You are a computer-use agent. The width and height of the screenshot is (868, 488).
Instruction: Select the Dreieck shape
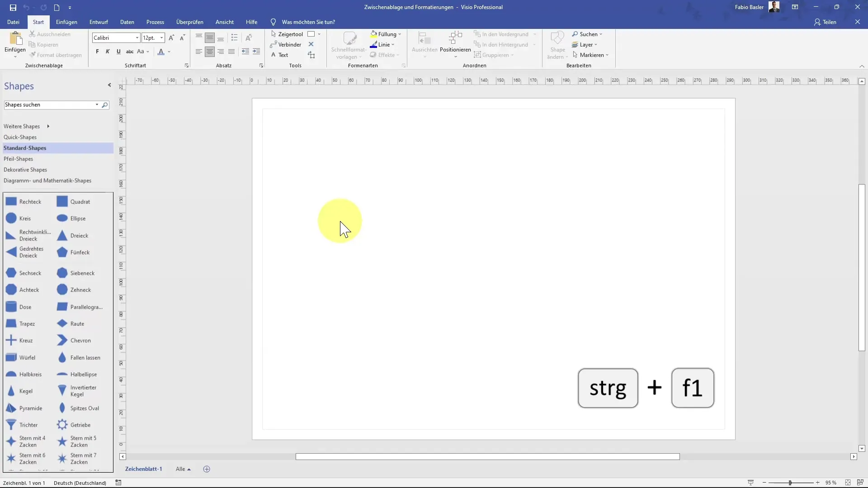tap(73, 235)
